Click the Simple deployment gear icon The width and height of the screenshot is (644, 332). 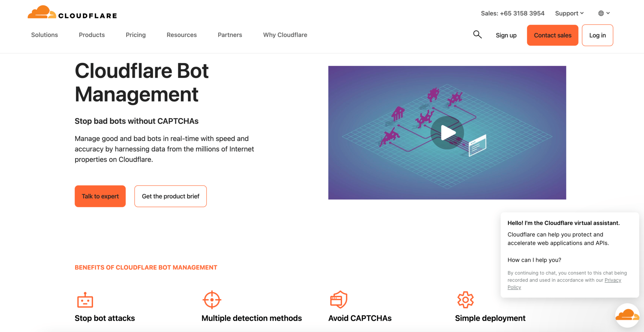[465, 300]
